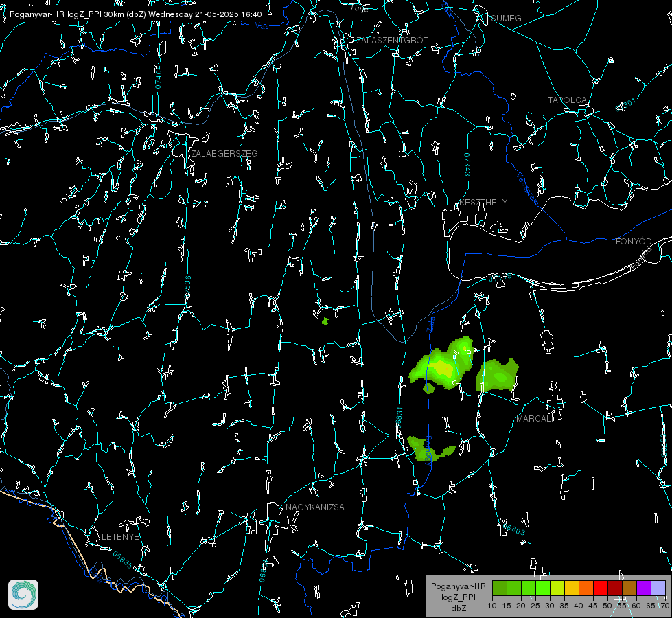Click the 07404 route number label
The height and width of the screenshot is (618, 672).
[x=158, y=77]
